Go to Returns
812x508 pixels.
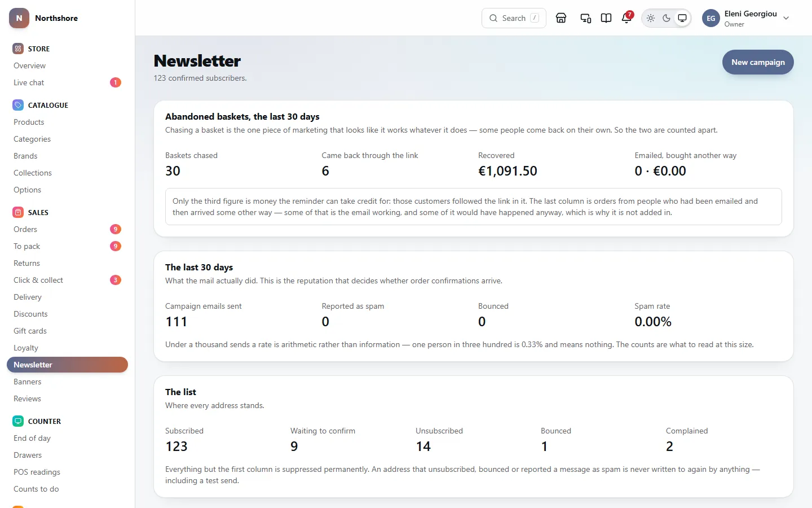68,263
